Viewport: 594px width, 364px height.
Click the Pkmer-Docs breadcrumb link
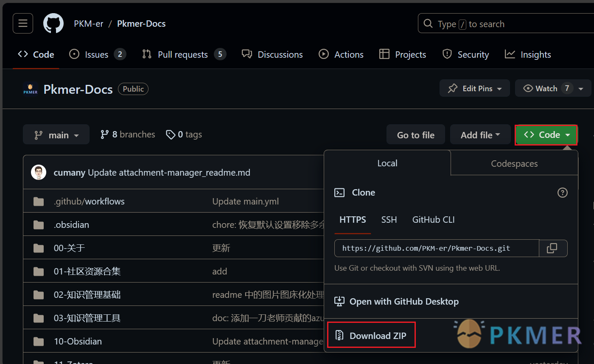[x=141, y=24]
